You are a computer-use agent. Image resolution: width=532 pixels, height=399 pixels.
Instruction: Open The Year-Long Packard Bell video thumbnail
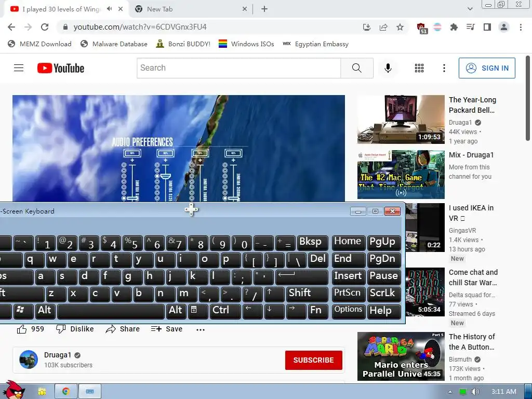coord(401,119)
